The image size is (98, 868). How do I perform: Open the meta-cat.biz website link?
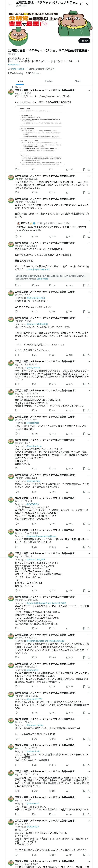pos(17,69)
